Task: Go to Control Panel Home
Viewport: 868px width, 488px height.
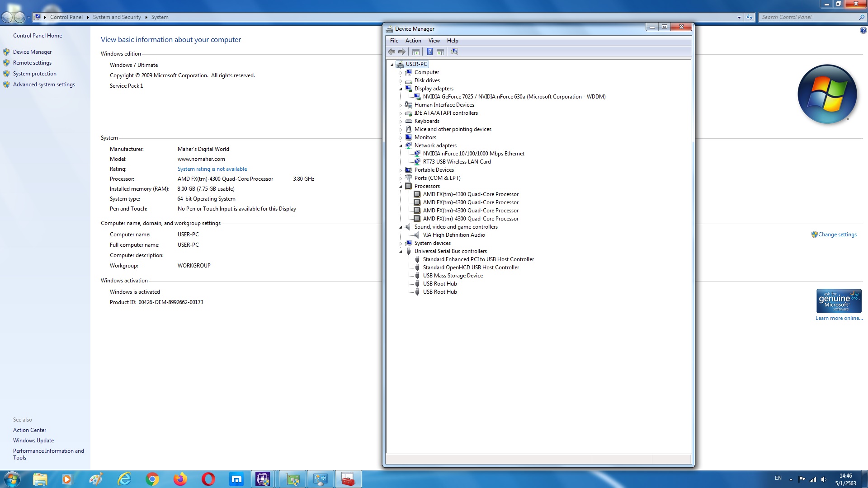Action: click(38, 36)
